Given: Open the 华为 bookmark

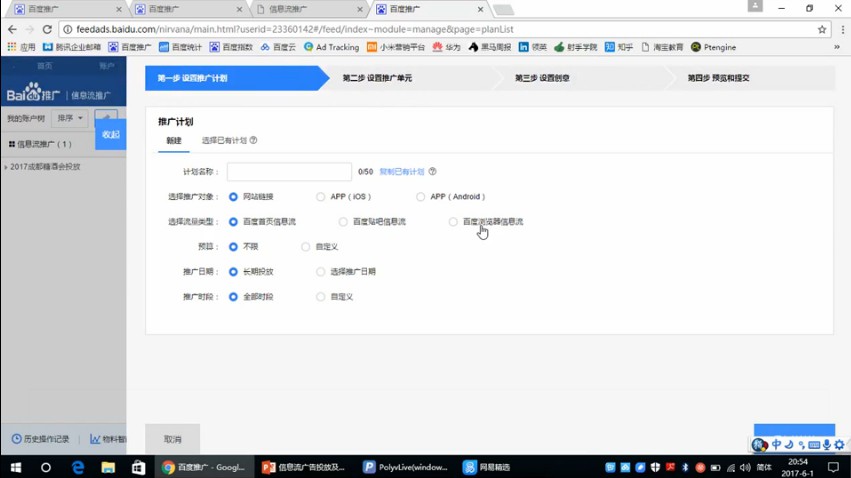Looking at the screenshot, I should click(446, 47).
